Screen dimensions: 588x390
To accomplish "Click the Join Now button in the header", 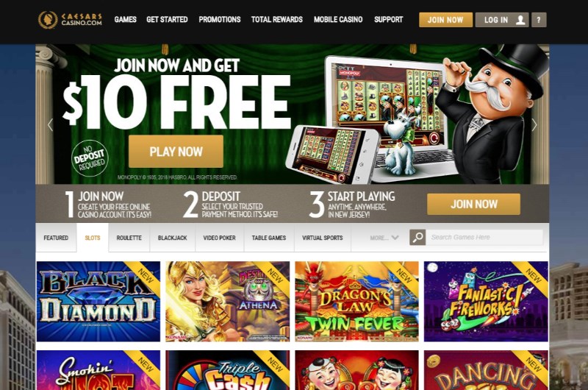I will pos(445,20).
